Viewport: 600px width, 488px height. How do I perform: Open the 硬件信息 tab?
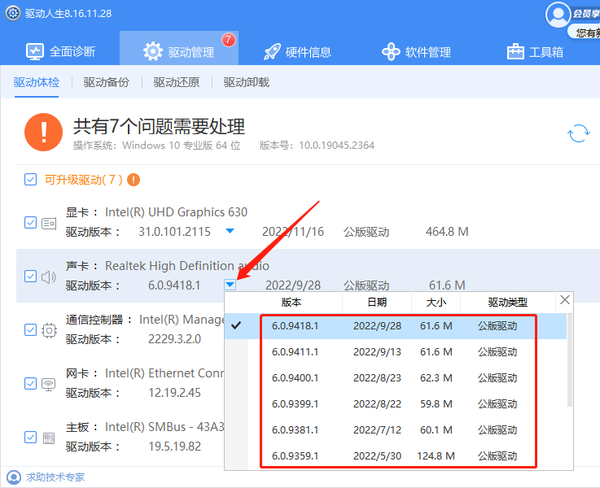pyautogui.click(x=297, y=51)
